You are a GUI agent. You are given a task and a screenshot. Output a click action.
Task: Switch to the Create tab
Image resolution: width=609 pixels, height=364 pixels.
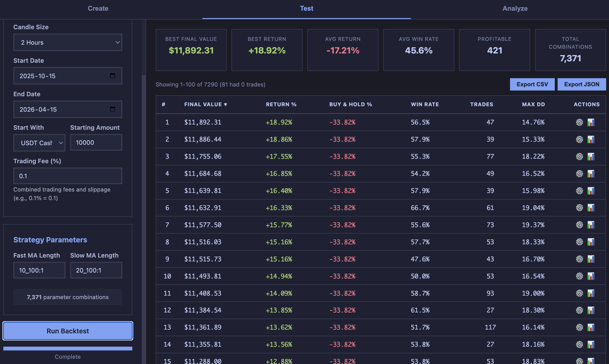point(98,8)
